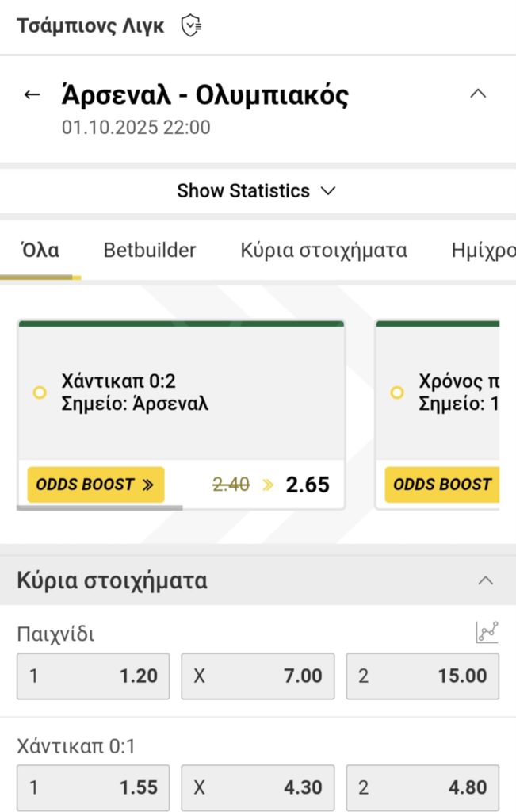This screenshot has width=516, height=812.
Task: Switch to the Betbuilder tab
Action: pyautogui.click(x=150, y=251)
